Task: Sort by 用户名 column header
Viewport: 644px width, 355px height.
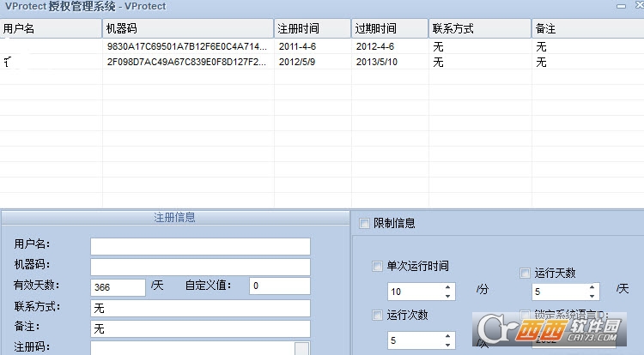Action: click(x=51, y=28)
